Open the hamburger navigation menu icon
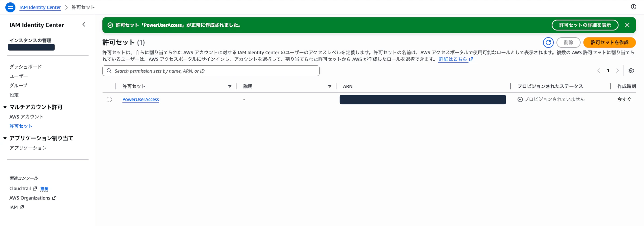 (10, 7)
